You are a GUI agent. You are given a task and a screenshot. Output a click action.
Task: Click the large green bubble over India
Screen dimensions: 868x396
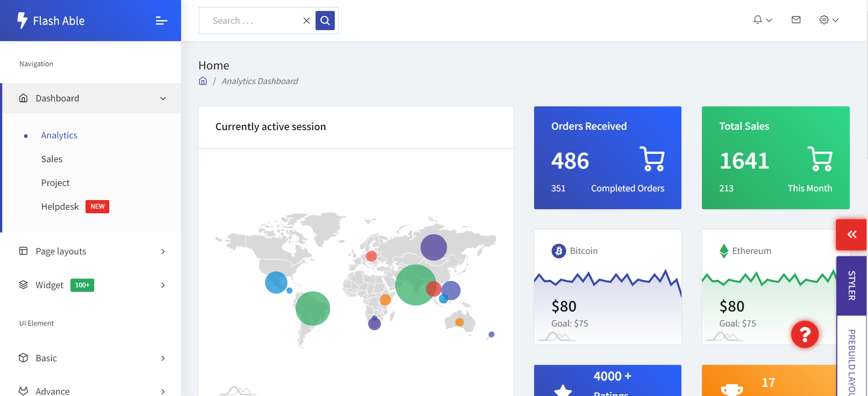pos(416,285)
